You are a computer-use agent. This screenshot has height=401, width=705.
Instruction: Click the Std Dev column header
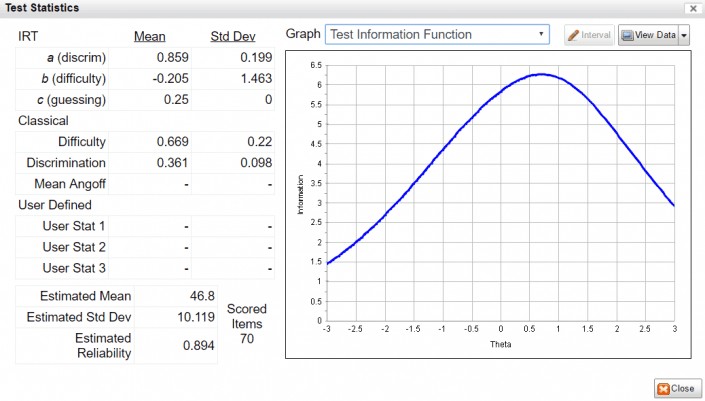point(233,37)
